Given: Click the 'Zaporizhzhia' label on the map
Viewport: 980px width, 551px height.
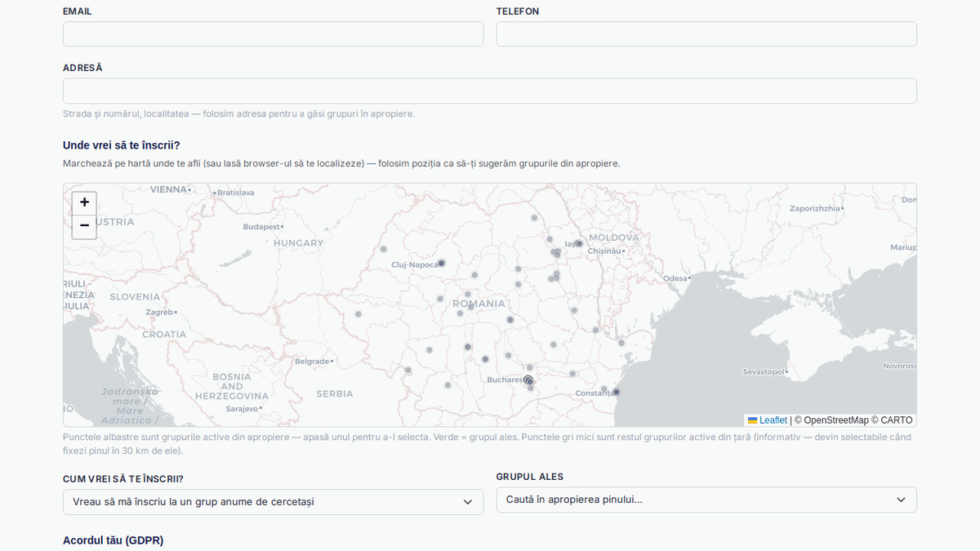Looking at the screenshot, I should coord(815,208).
